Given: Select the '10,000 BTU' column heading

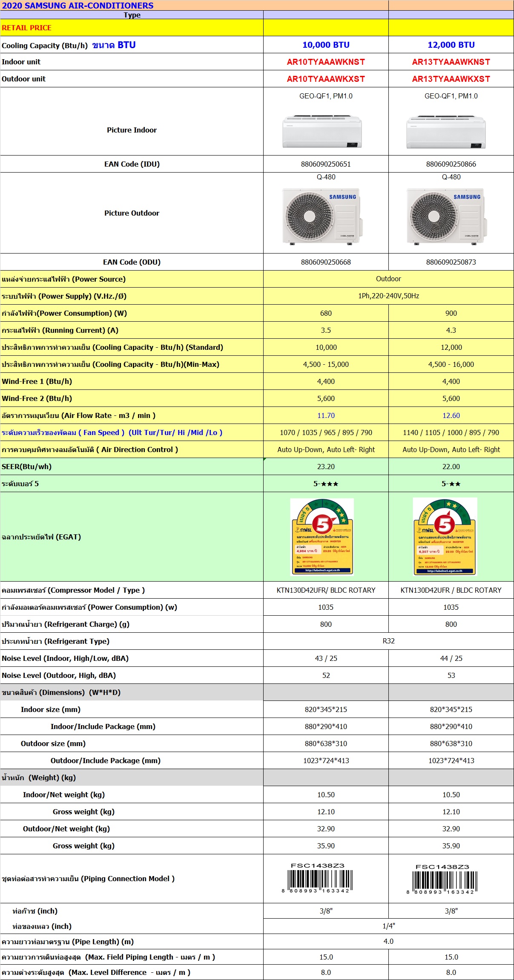Looking at the screenshot, I should (326, 45).
